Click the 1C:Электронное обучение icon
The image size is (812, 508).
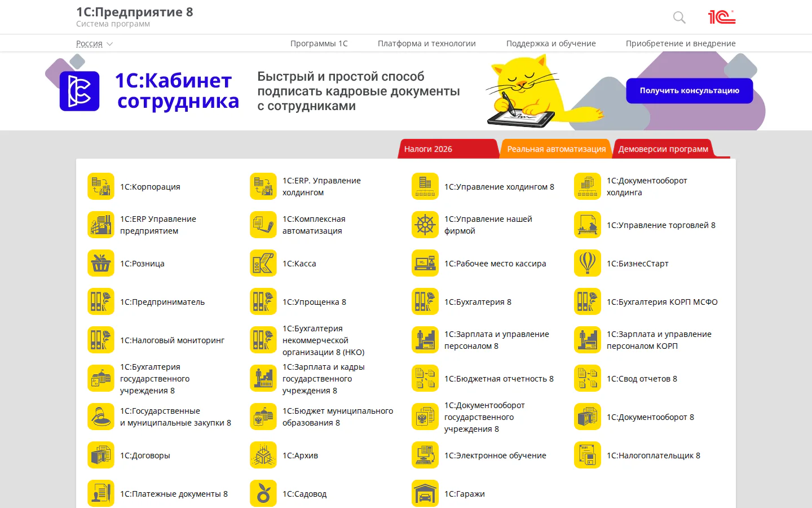425,455
